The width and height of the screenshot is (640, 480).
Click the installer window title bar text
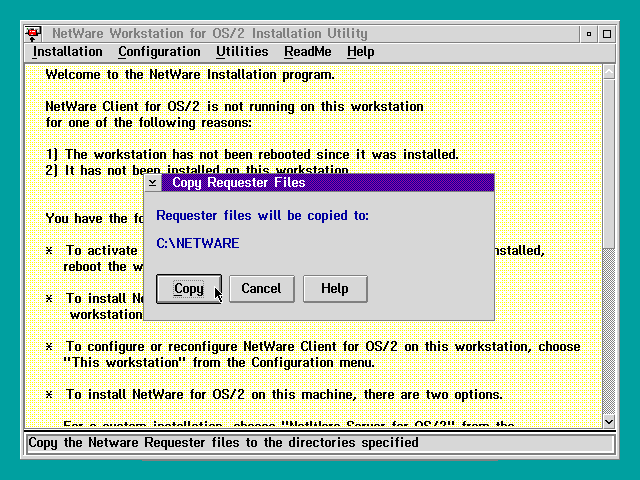(210, 33)
